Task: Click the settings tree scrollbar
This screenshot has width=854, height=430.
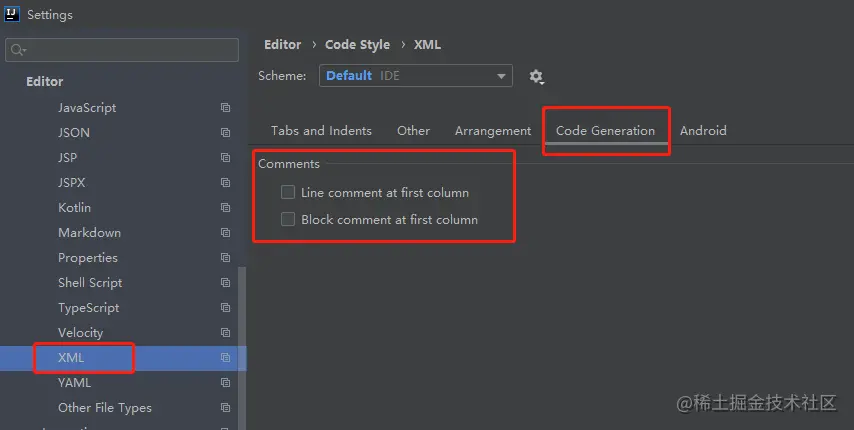Action: (242, 348)
